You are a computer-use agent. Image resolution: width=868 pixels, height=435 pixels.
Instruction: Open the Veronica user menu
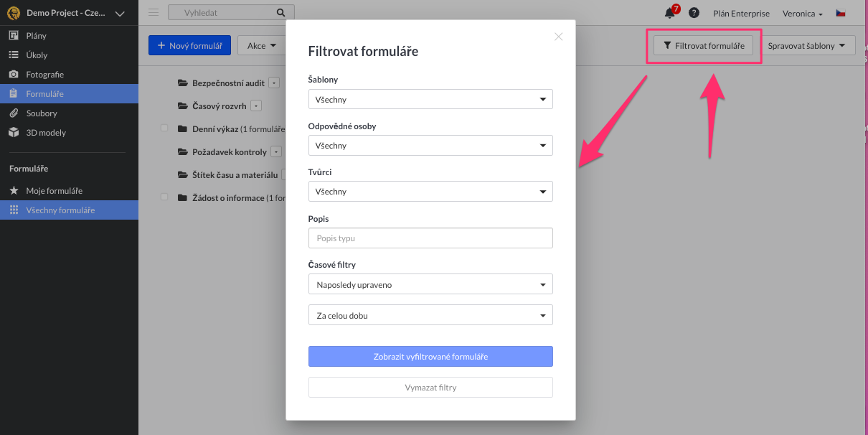coord(802,14)
